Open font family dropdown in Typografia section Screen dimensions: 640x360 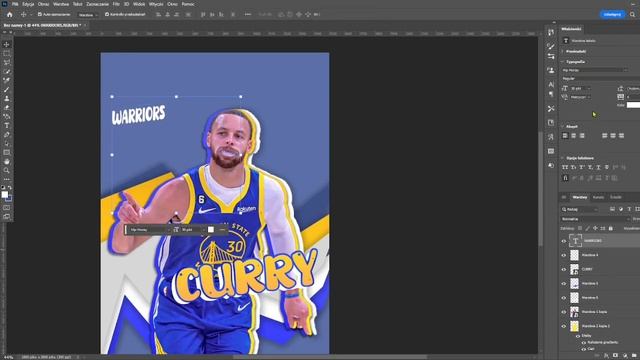click(x=595, y=70)
